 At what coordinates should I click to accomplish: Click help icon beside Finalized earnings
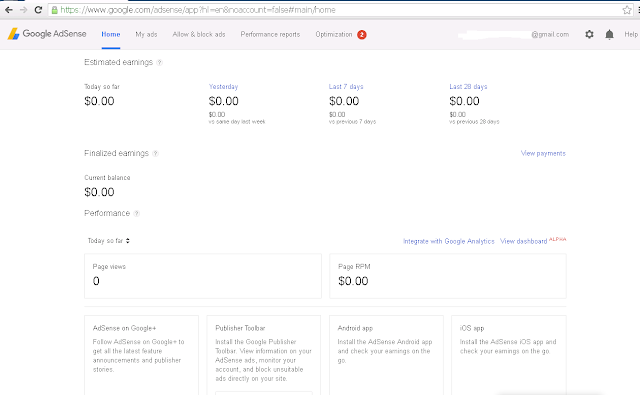(x=156, y=153)
